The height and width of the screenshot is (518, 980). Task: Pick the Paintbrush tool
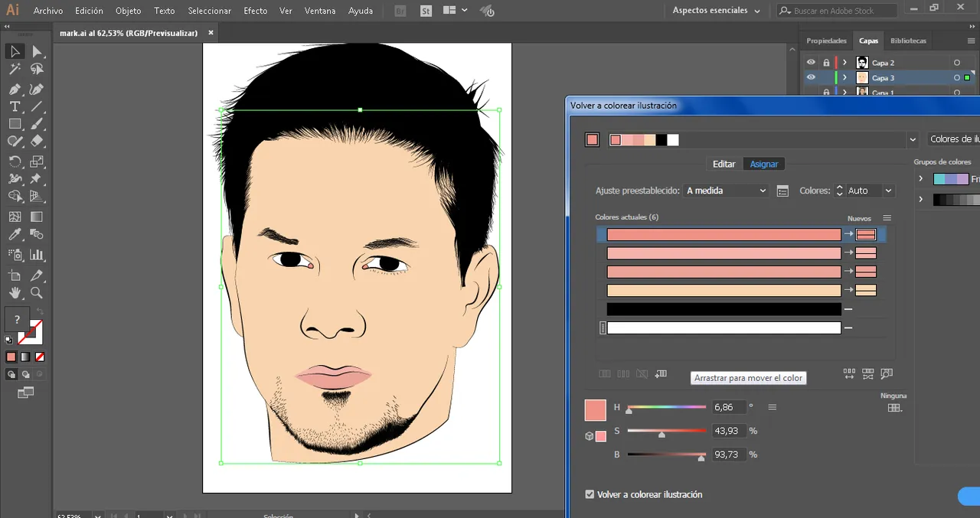(36, 124)
